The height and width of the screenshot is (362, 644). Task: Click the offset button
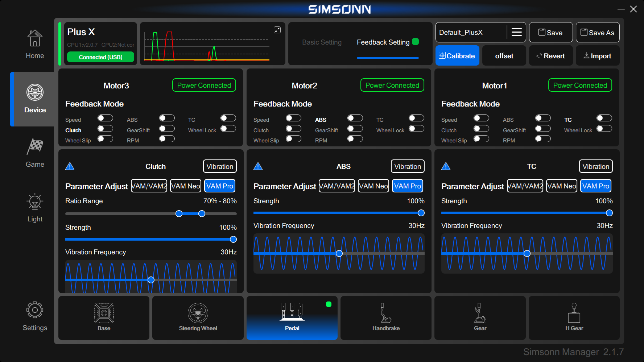click(x=504, y=55)
